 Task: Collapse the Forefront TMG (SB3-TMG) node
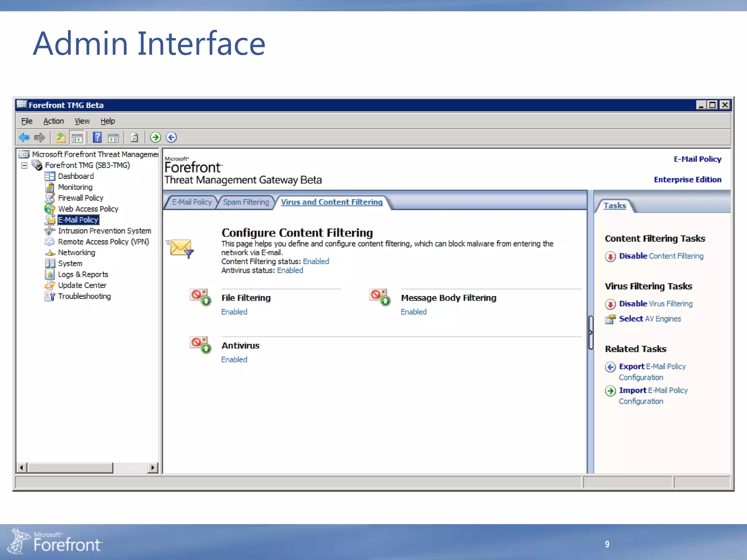tap(24, 166)
